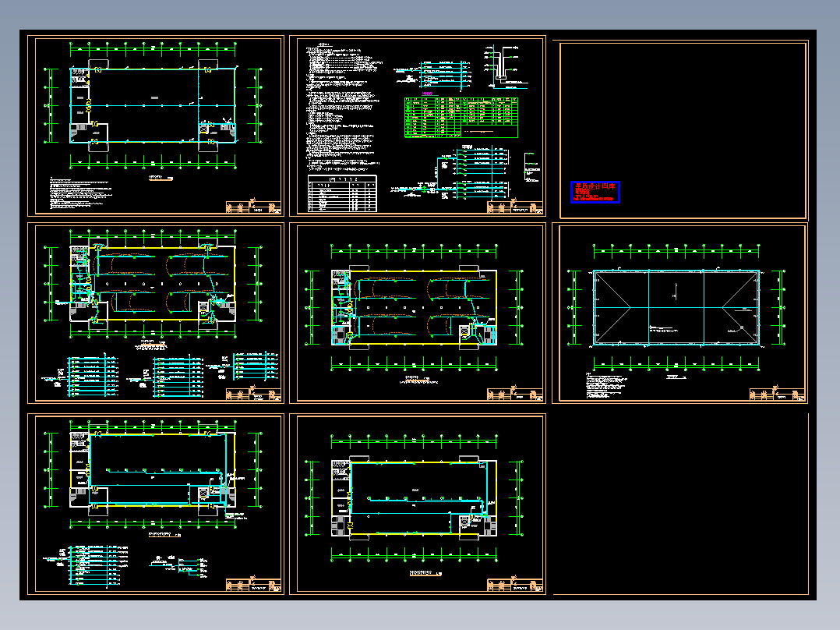Click the red-text stamp with blue border

595,192
